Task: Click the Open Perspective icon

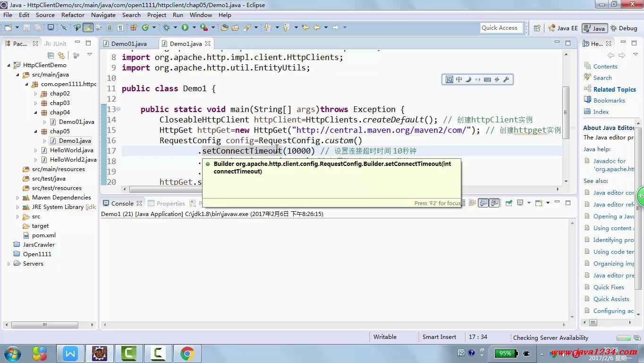Action: pos(537,28)
